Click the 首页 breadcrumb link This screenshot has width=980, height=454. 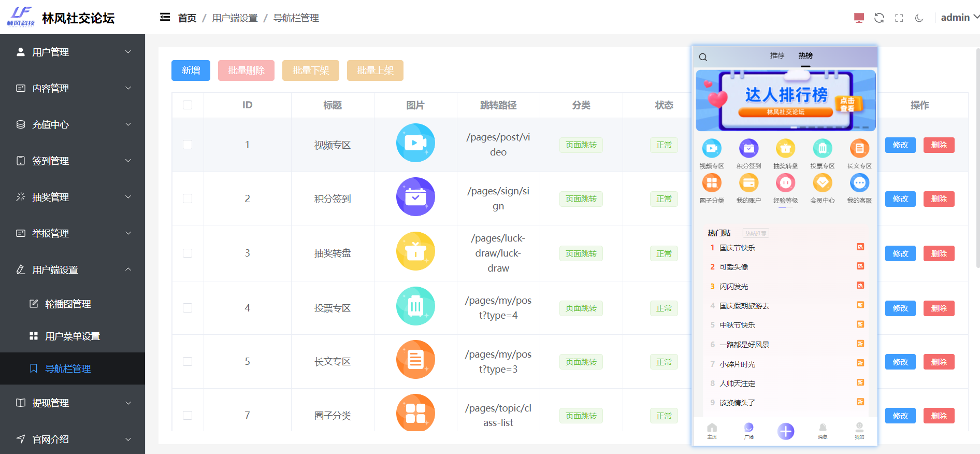[x=187, y=18]
